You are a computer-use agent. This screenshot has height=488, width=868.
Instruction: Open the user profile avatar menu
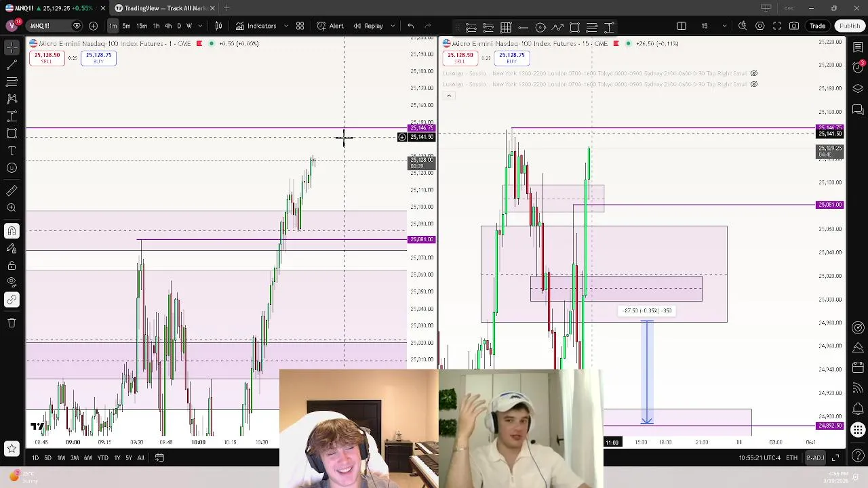click(x=12, y=26)
